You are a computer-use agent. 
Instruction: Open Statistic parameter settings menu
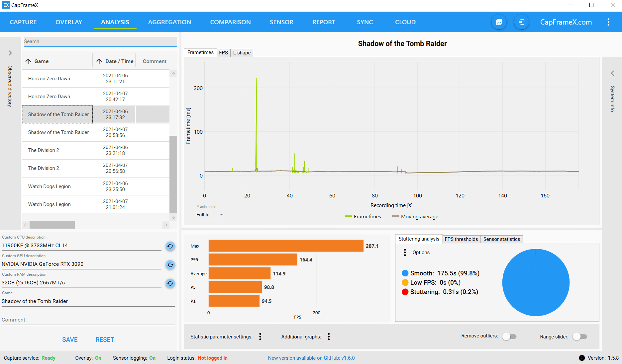pyautogui.click(x=260, y=337)
